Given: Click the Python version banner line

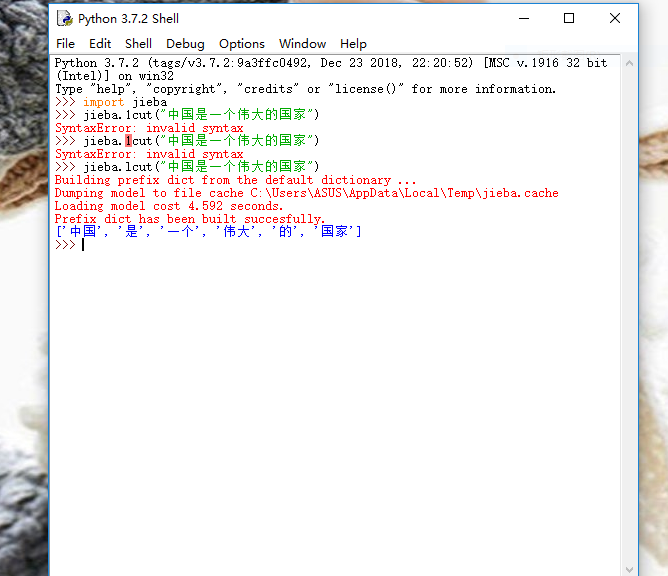Looking at the screenshot, I should (x=331, y=63).
